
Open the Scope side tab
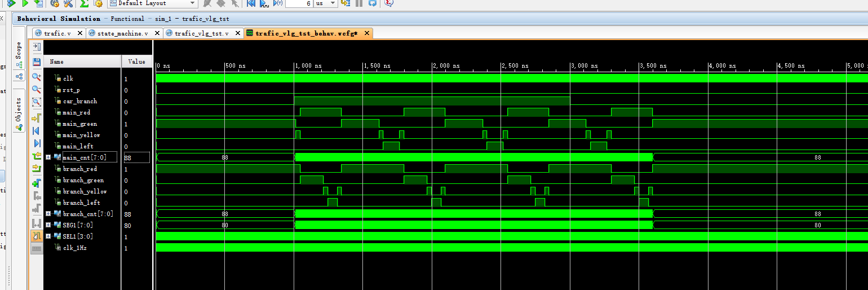tap(19, 55)
